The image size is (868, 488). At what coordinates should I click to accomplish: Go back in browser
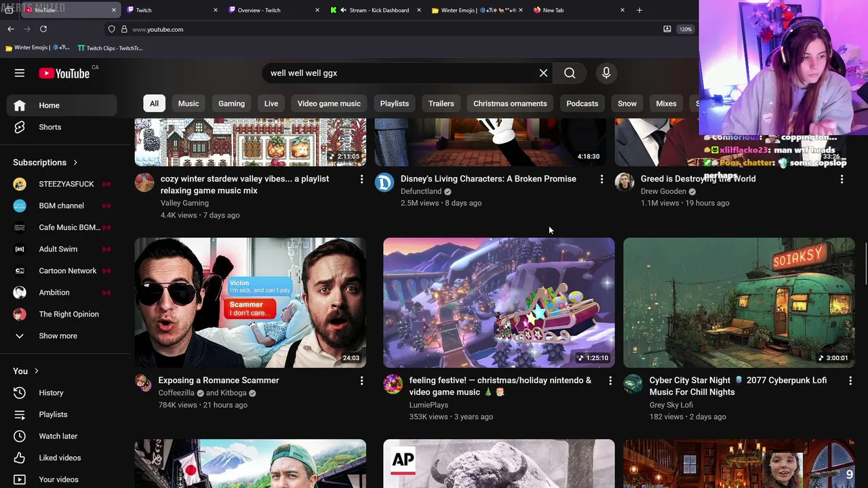tap(11, 29)
